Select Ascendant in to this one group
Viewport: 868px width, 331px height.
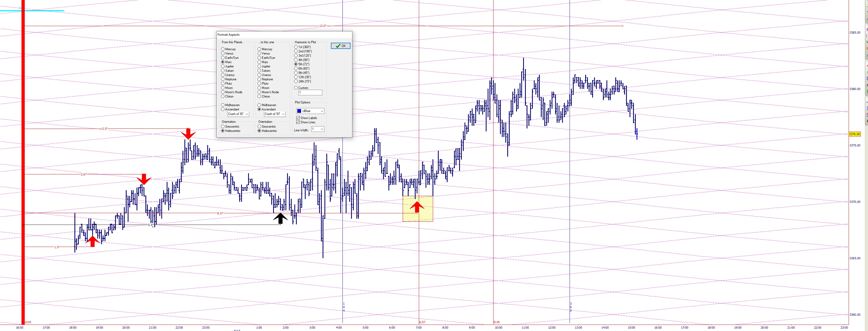click(267, 109)
